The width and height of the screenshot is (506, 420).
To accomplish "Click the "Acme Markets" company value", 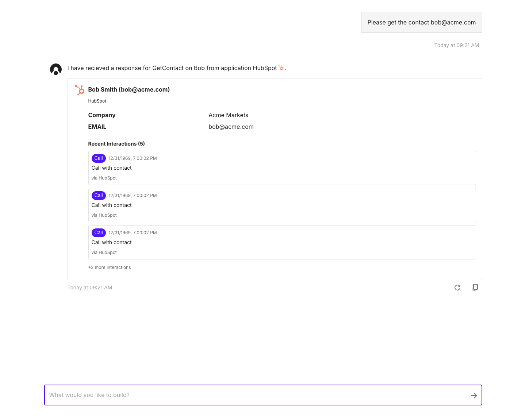I will point(229,115).
